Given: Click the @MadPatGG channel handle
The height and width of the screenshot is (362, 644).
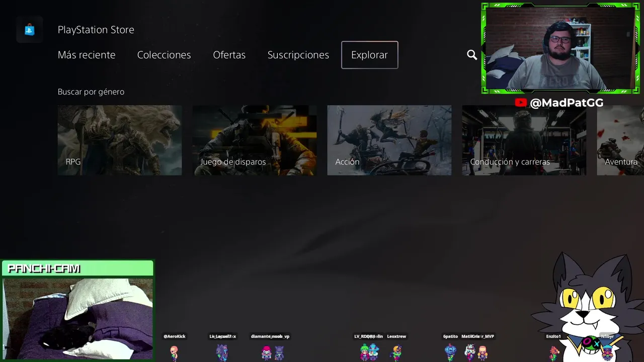Looking at the screenshot, I should click(567, 103).
